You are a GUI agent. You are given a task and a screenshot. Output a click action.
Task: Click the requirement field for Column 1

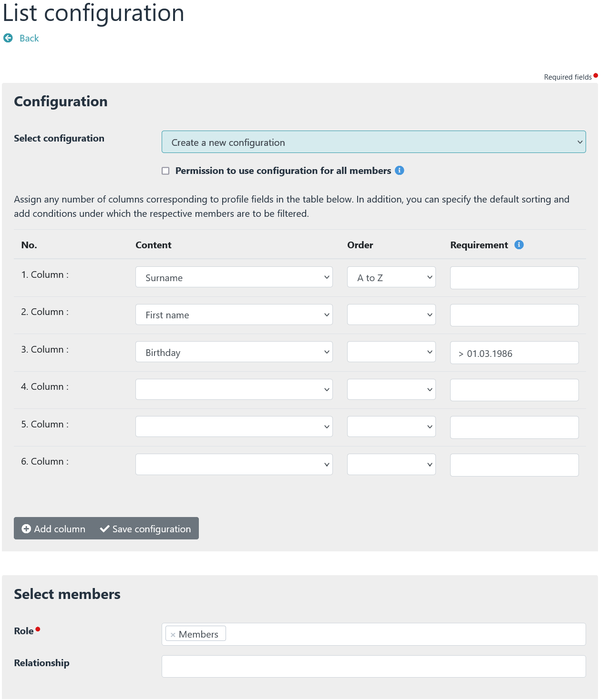[514, 277]
